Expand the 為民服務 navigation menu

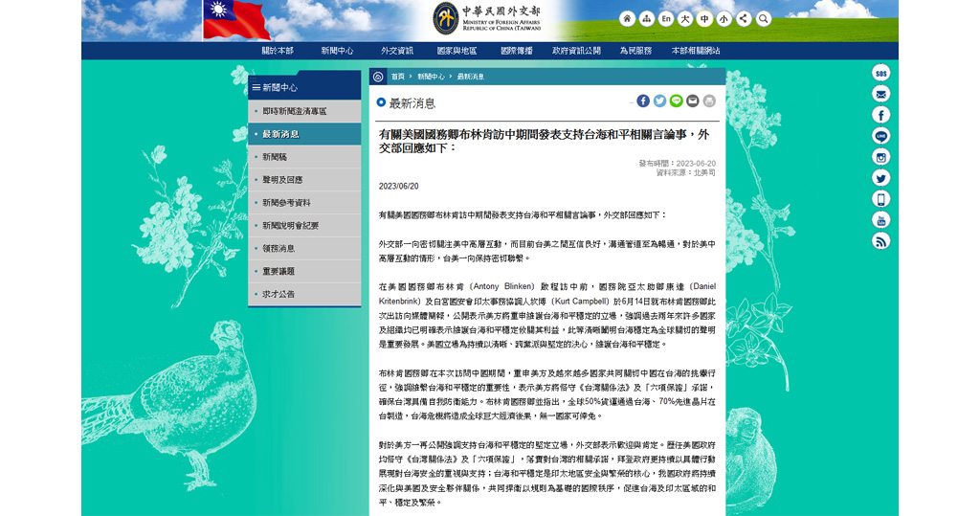635,51
